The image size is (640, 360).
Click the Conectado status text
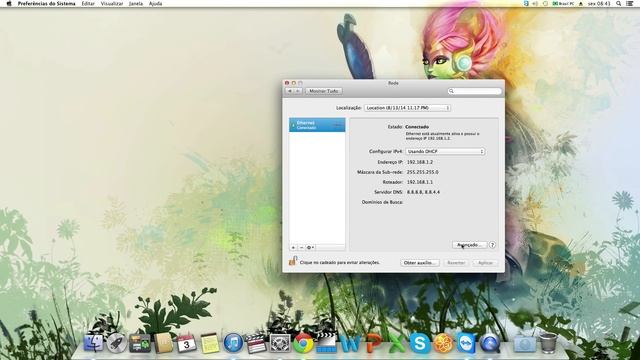tap(417, 127)
